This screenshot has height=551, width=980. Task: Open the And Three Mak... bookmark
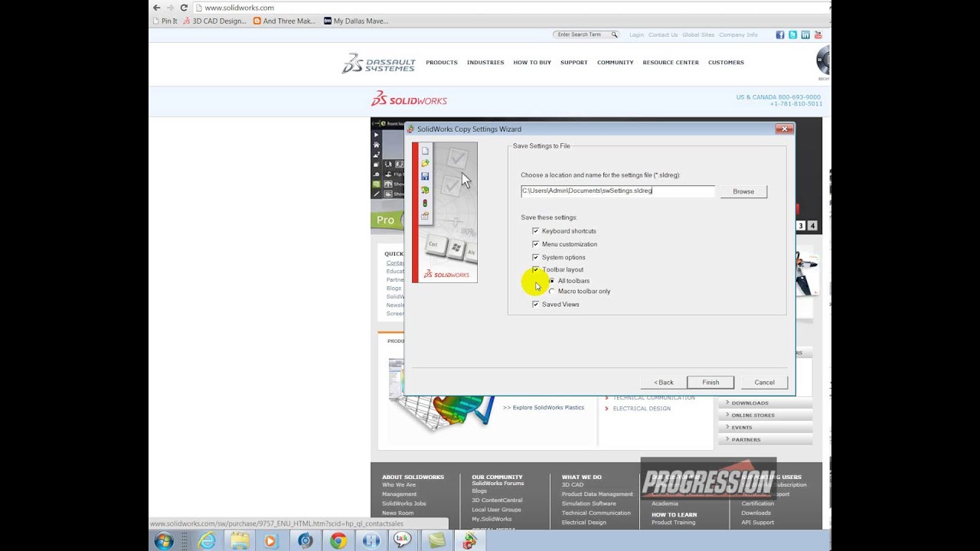point(284,21)
